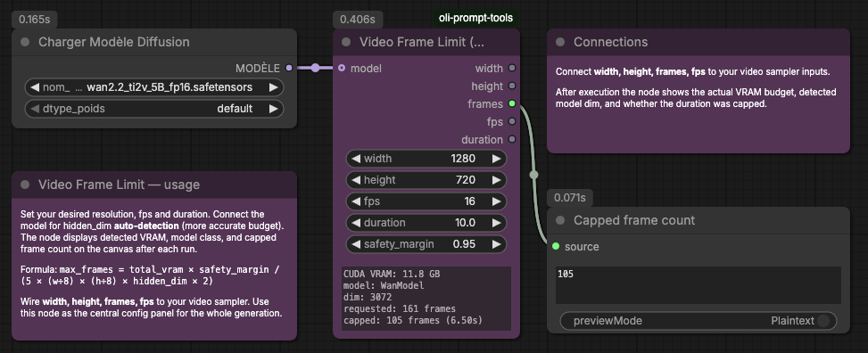Image resolution: width=868 pixels, height=353 pixels.
Task: Click the 0.071s execution time badge
Action: [x=570, y=198]
